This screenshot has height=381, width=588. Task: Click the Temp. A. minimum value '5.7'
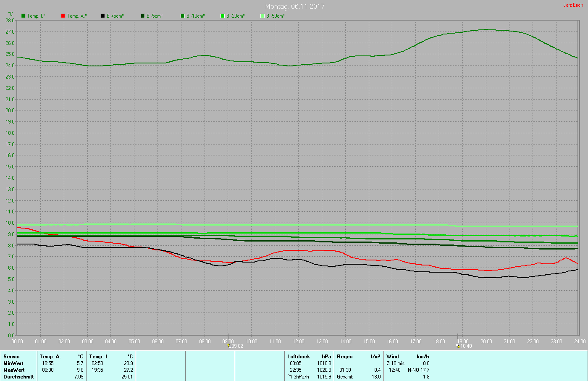point(80,363)
